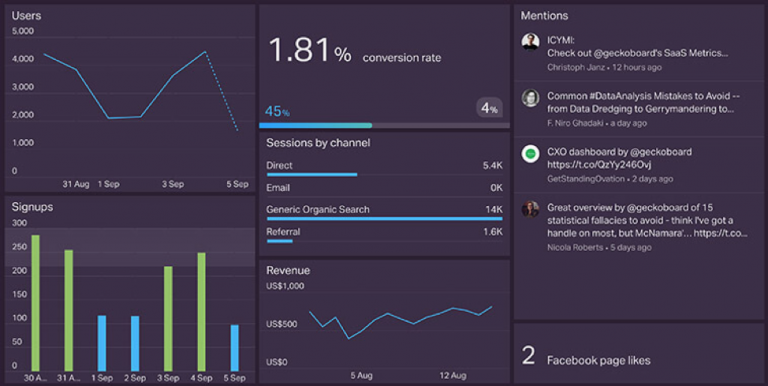The height and width of the screenshot is (386, 768).
Task: Click the Direct sessions bar
Action: [x=312, y=174]
